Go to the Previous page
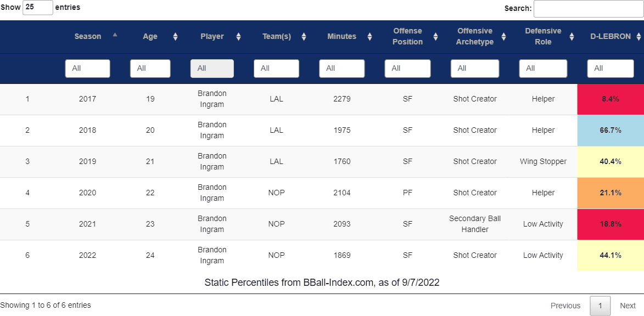This screenshot has width=644, height=316. coord(565,306)
